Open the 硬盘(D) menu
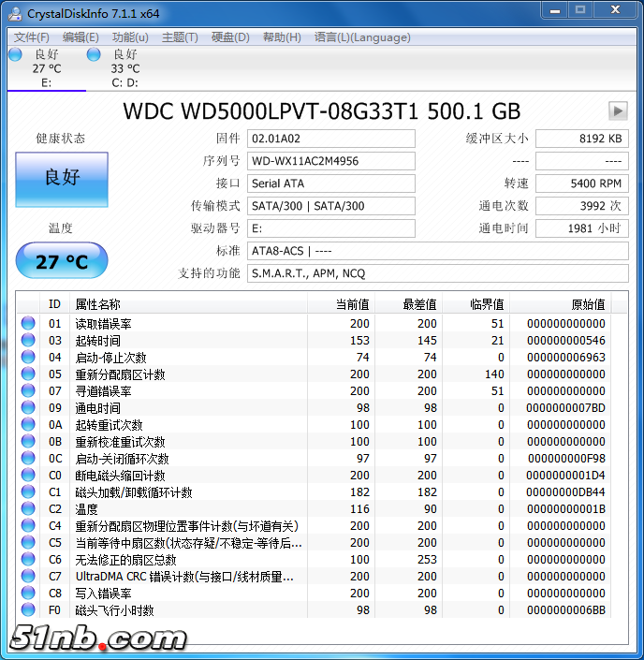 (x=230, y=37)
